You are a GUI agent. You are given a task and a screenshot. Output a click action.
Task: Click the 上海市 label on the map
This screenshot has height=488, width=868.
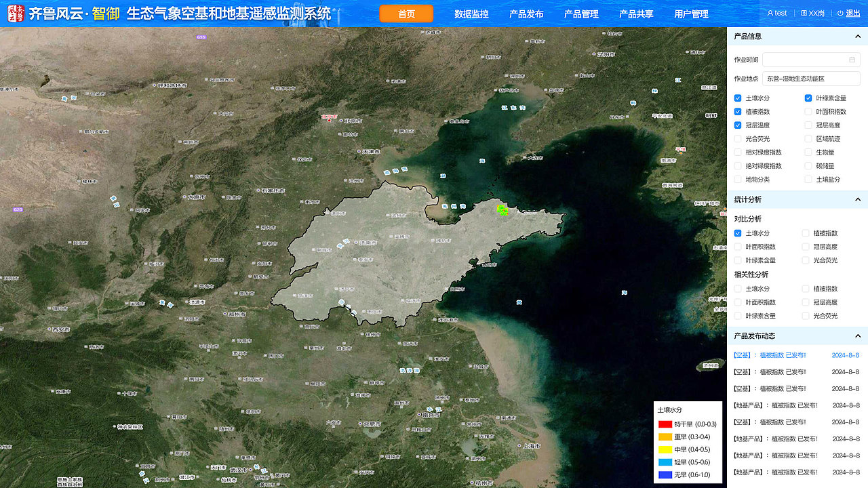click(530, 446)
